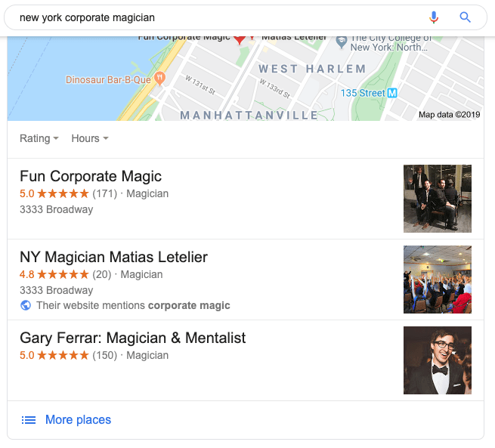Click into the search query text field
This screenshot has width=495, height=448.
(x=218, y=17)
